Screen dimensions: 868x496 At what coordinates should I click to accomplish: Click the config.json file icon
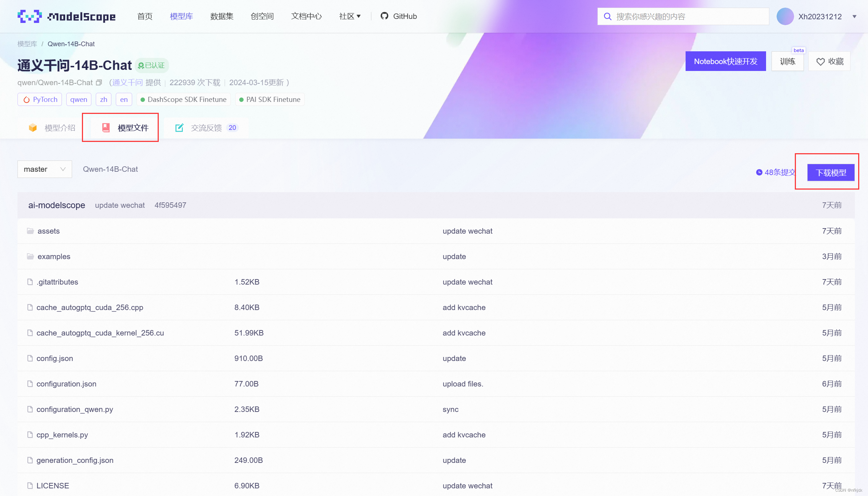pos(30,358)
